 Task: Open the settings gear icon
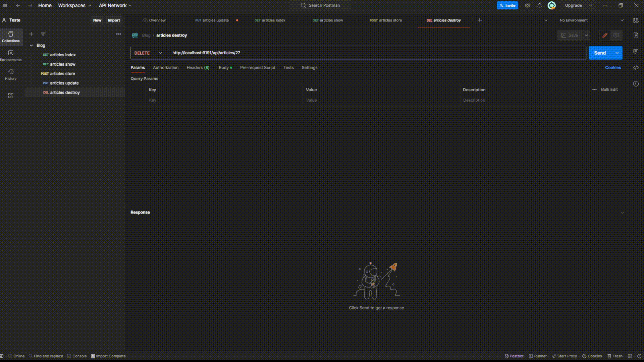click(527, 5)
